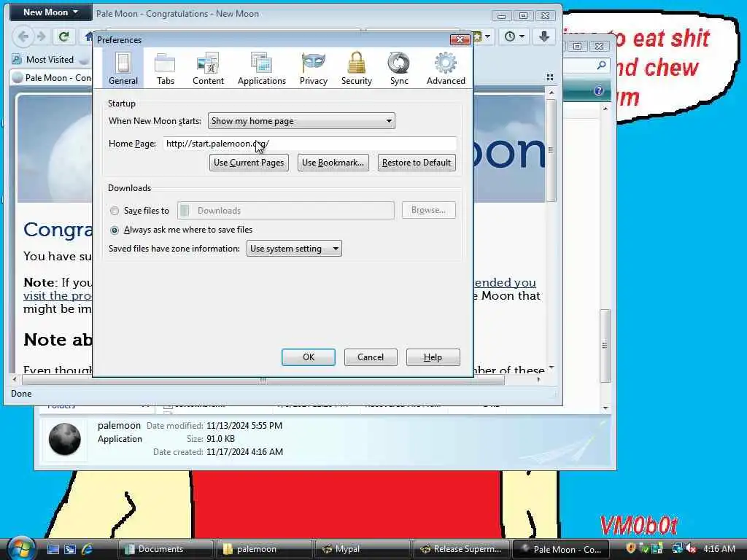Open the New Moon application menu
Image resolution: width=747 pixels, height=560 pixels.
click(x=50, y=12)
